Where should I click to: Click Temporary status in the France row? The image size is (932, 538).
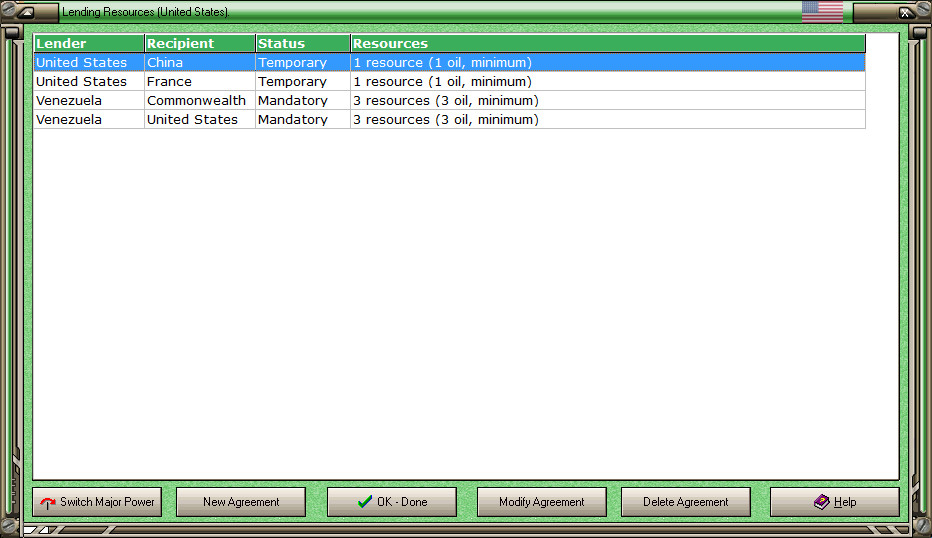(303, 81)
